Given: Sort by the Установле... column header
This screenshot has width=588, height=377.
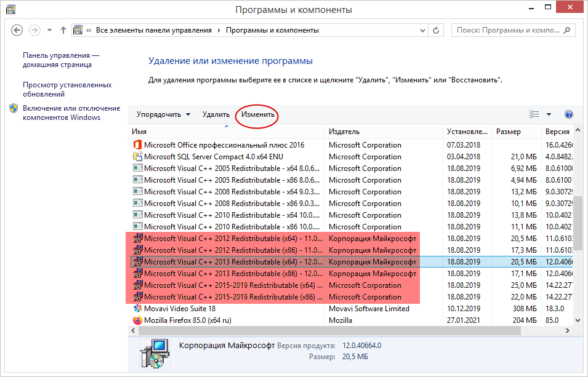Looking at the screenshot, I should 467,132.
